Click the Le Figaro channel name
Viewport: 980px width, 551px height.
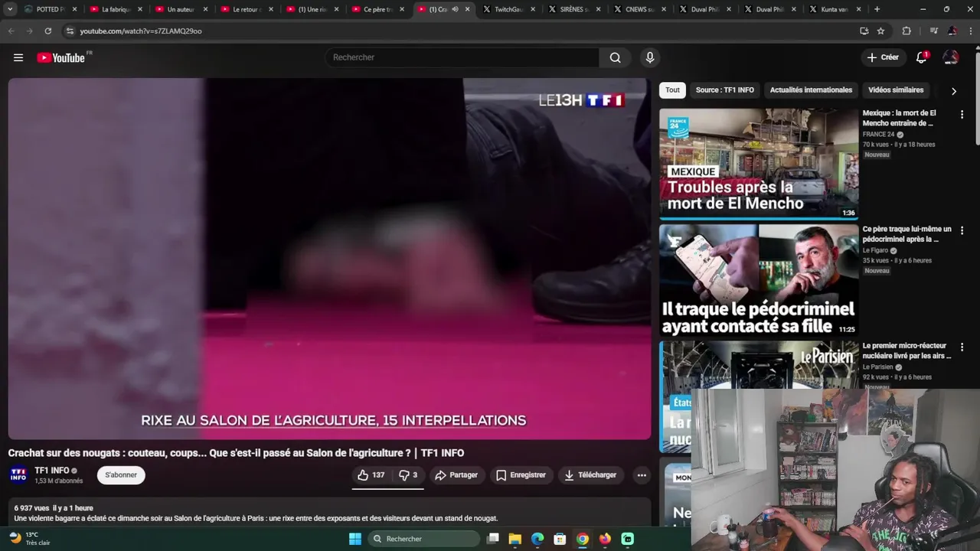pos(875,250)
